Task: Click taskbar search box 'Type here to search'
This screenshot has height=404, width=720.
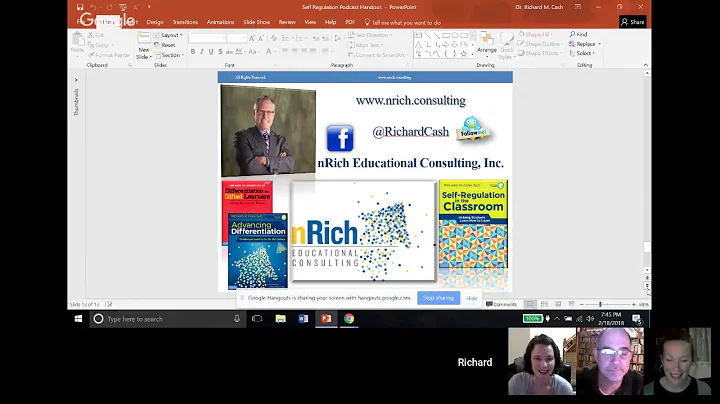Action: coord(168,319)
